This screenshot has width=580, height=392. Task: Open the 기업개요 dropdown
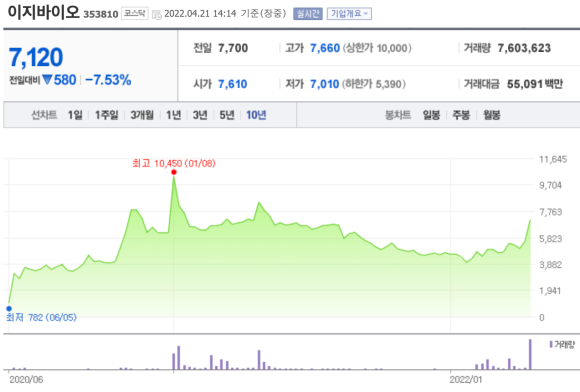click(349, 14)
